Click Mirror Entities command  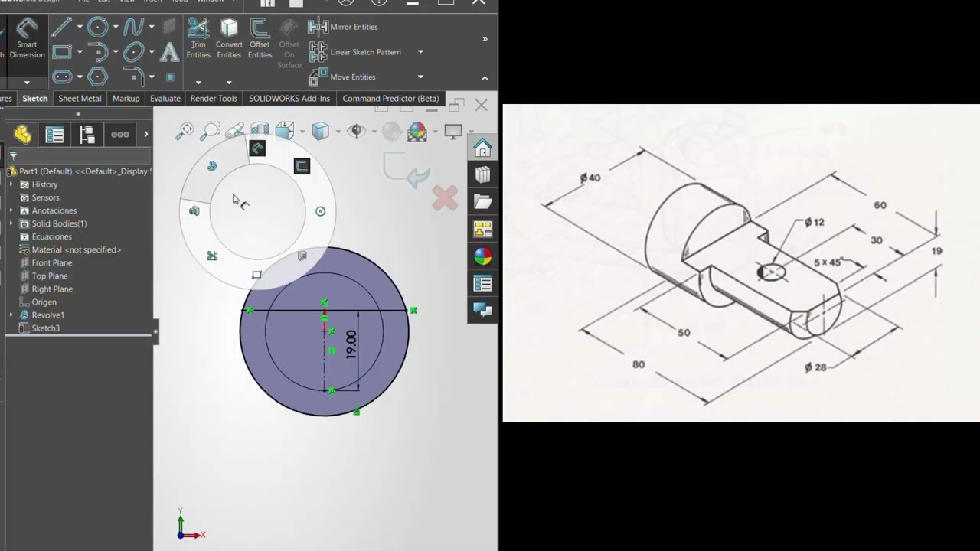[x=343, y=27]
